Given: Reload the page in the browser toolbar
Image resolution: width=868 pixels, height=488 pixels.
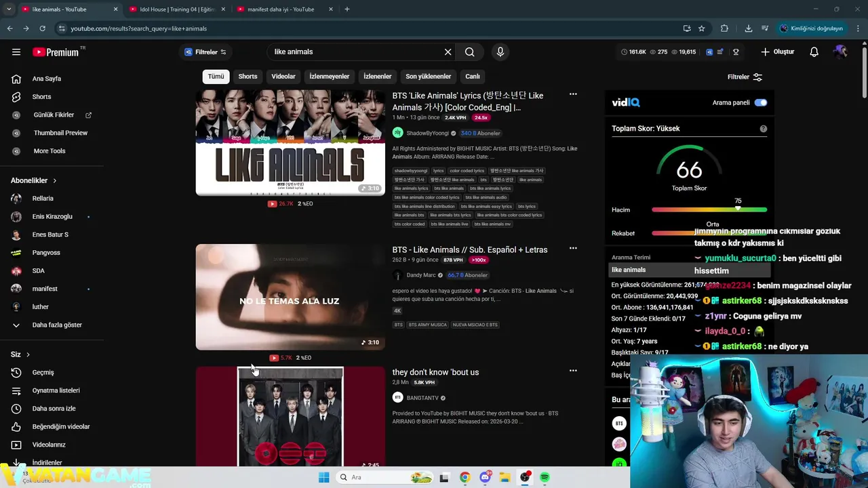Looking at the screenshot, I should (x=42, y=28).
